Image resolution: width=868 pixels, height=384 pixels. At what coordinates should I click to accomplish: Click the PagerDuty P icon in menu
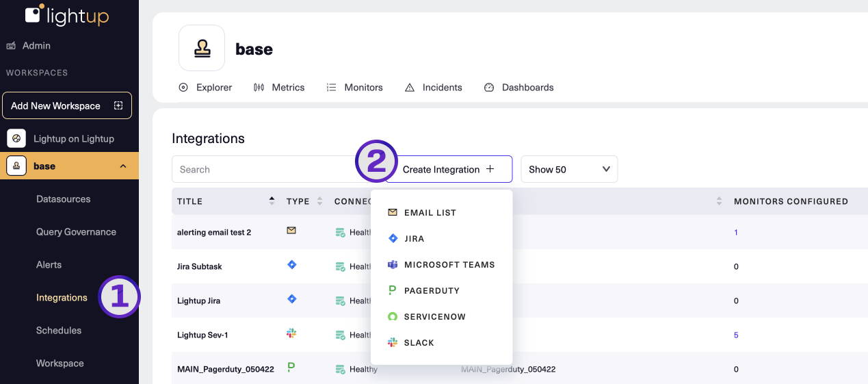[393, 290]
